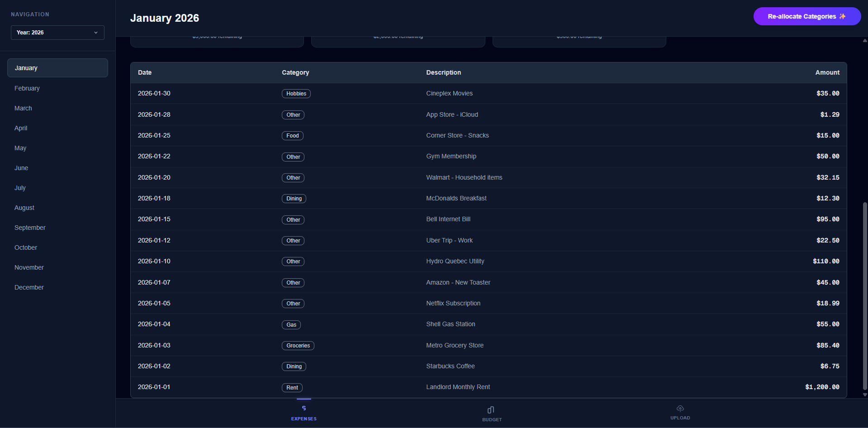Screen dimensions: 868x428
Task: Click the Rent category tag
Action: (292, 388)
